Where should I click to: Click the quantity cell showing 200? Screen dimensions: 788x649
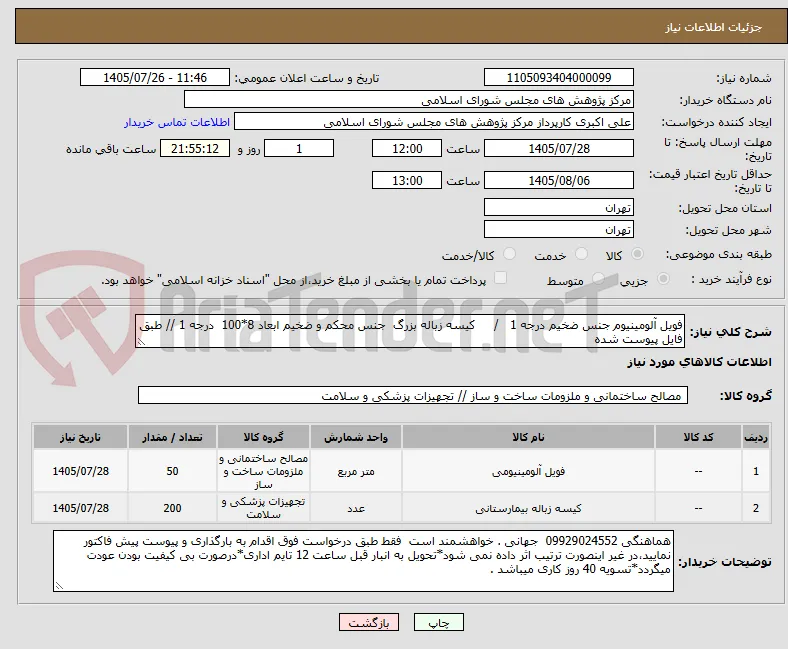point(172,508)
